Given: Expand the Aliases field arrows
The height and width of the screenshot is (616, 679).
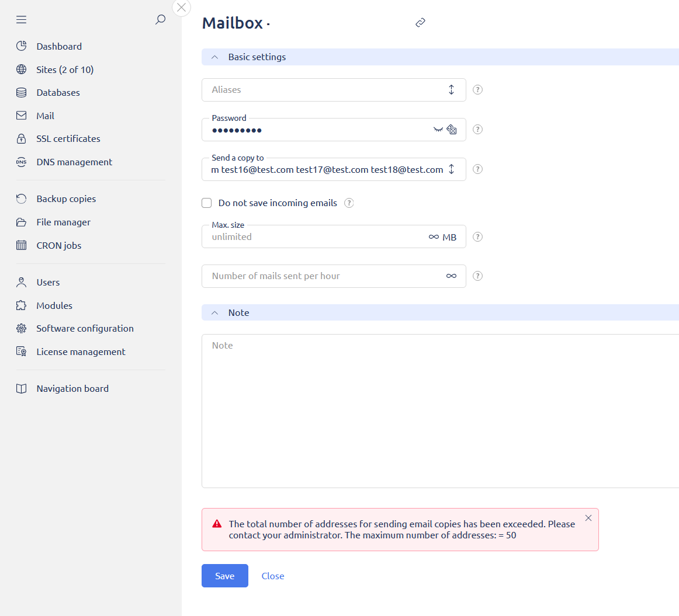Looking at the screenshot, I should click(451, 90).
